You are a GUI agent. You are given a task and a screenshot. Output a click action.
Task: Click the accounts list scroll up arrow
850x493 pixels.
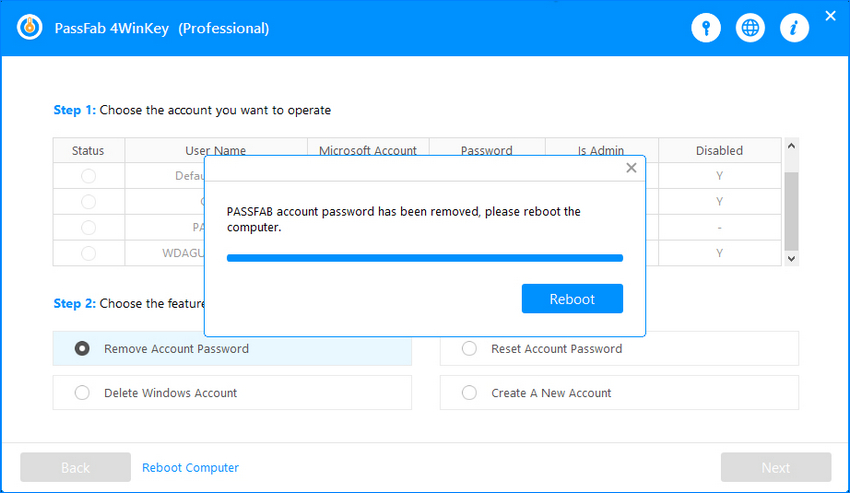[791, 145]
